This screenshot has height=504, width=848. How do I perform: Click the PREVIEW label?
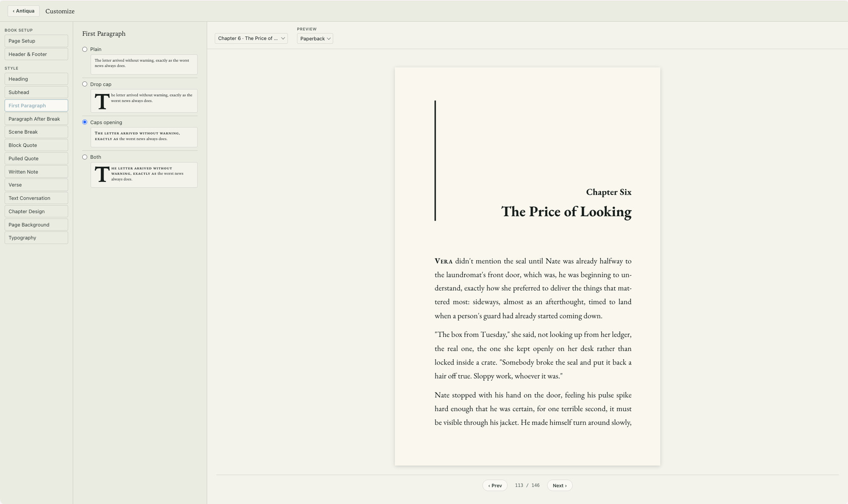307,29
